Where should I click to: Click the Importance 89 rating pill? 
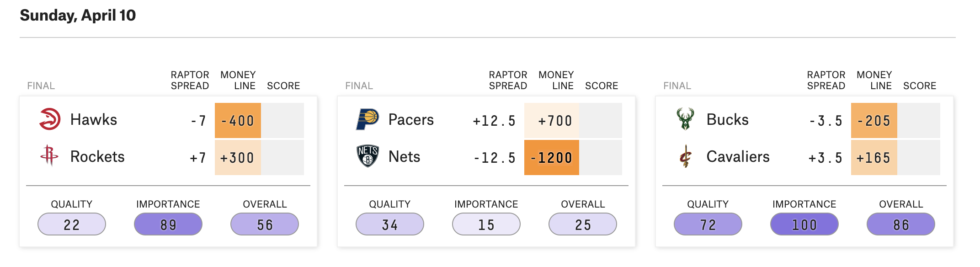point(168,224)
